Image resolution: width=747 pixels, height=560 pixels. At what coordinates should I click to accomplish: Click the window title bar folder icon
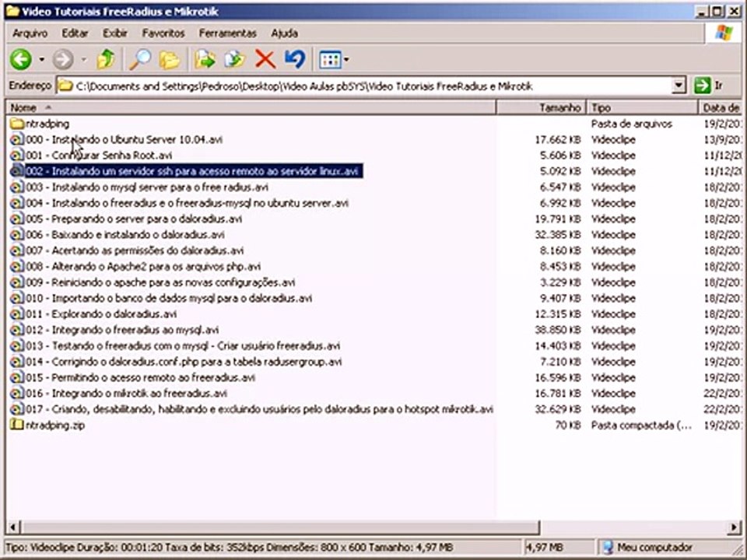tap(12, 12)
